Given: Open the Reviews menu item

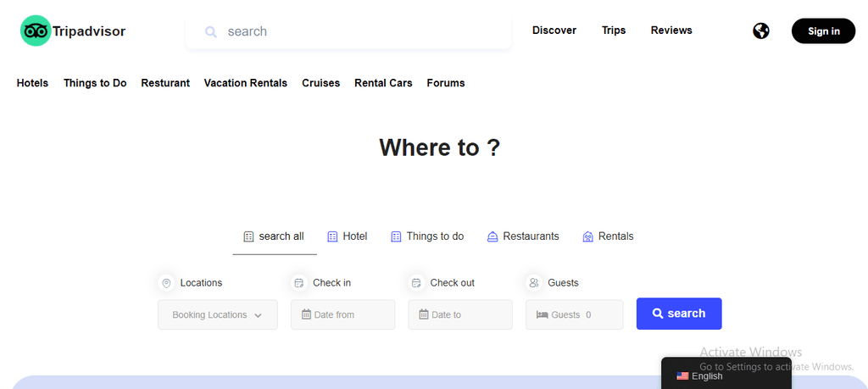Looking at the screenshot, I should click(x=671, y=31).
